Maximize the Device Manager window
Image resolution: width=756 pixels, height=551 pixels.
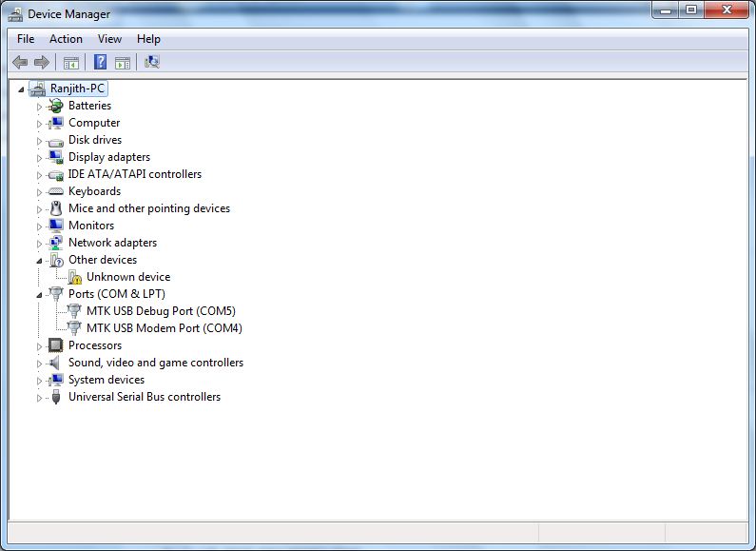point(691,10)
